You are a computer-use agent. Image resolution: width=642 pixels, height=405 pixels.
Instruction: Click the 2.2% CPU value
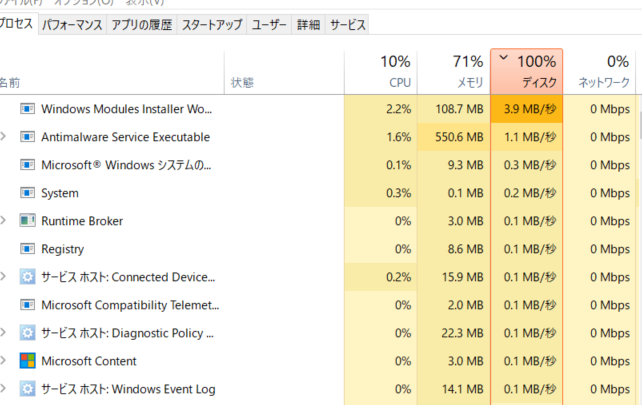pyautogui.click(x=398, y=109)
